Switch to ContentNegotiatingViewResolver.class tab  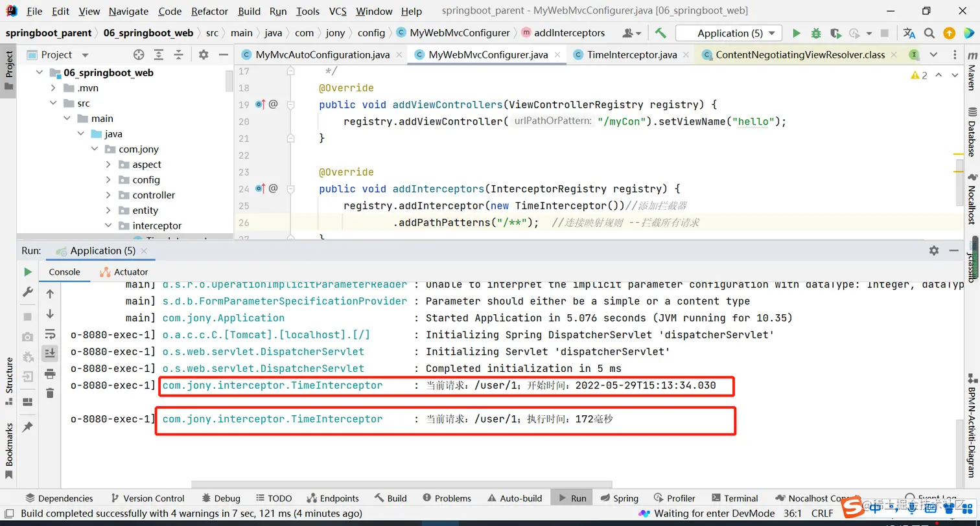[x=800, y=55]
